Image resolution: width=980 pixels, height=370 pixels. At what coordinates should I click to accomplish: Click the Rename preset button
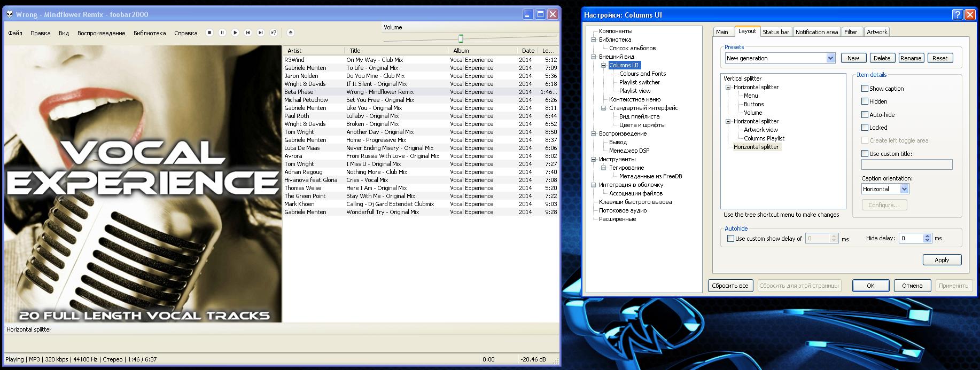[x=911, y=58]
